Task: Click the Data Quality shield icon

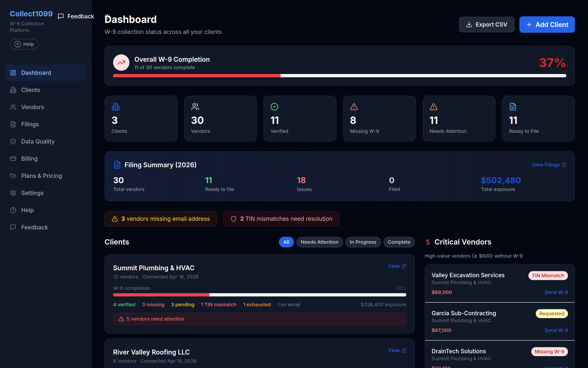Action: pos(13,141)
